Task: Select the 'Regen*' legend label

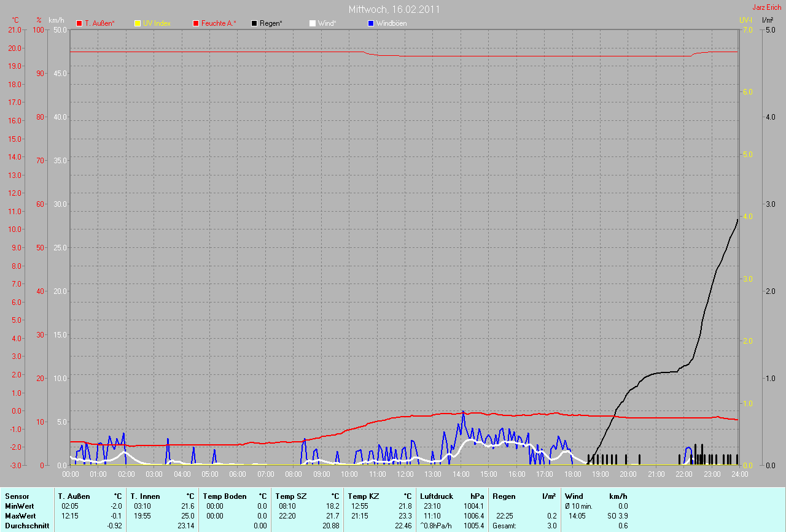Action: [271, 23]
